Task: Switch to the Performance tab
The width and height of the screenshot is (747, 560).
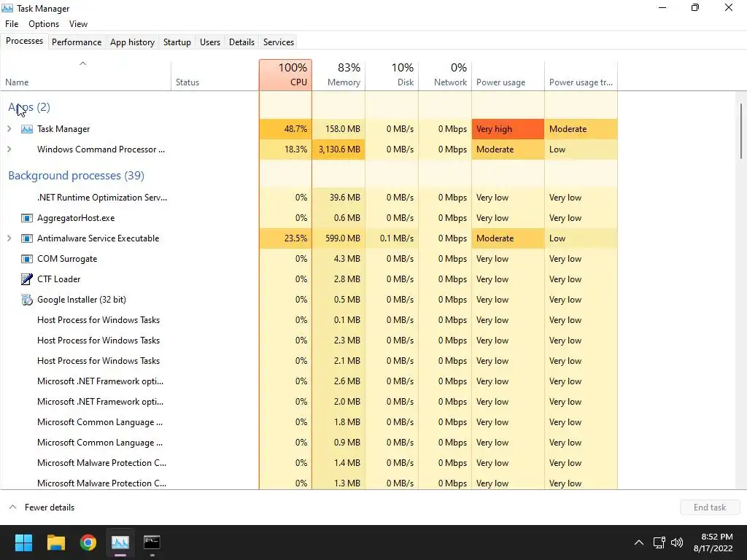Action: pos(76,42)
